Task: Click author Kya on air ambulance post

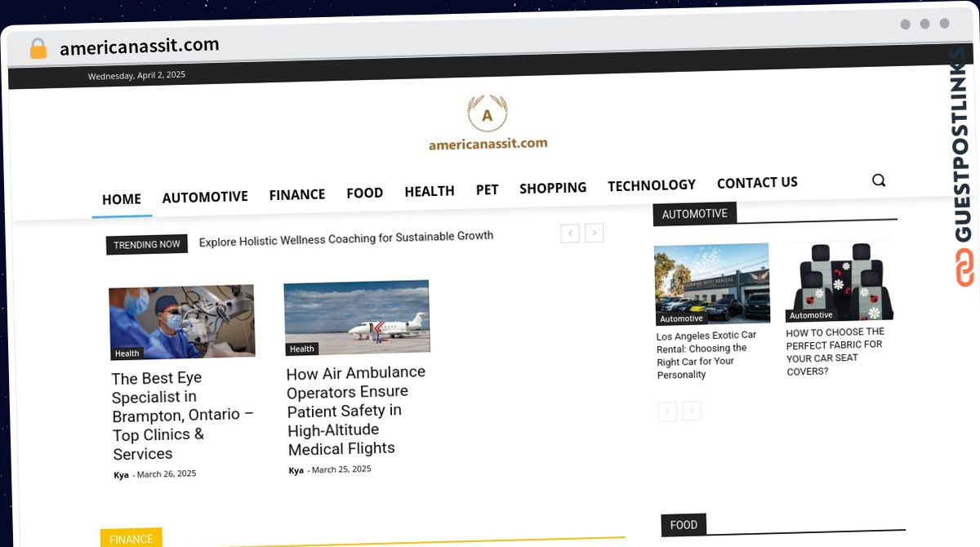Action: tap(296, 471)
